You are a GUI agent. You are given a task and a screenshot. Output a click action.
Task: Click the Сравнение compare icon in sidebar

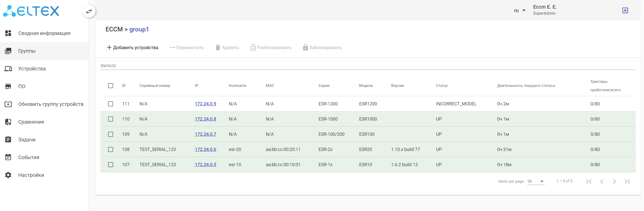(8, 122)
